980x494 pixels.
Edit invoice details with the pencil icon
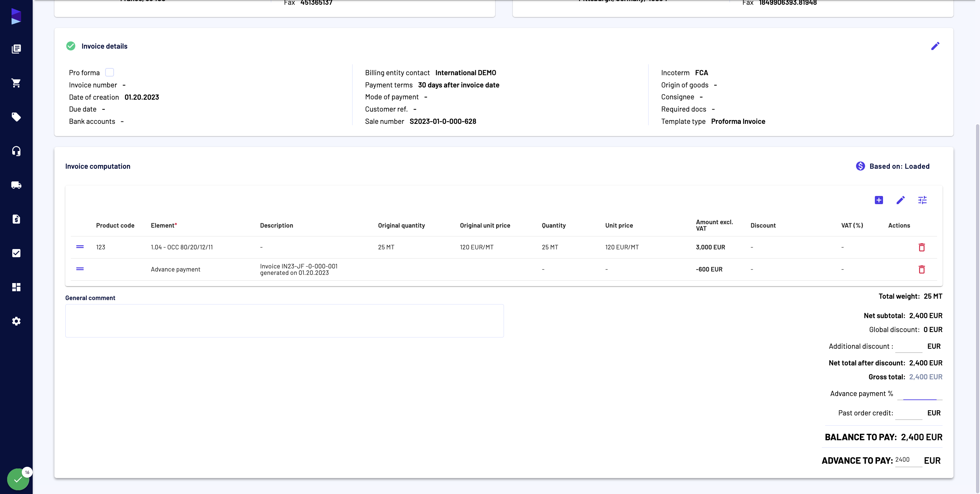[935, 46]
